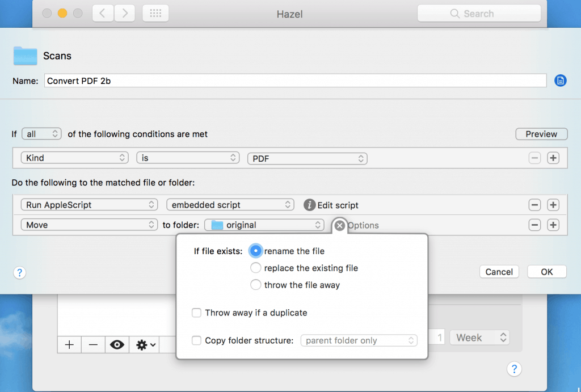Click the Cancel button

499,272
